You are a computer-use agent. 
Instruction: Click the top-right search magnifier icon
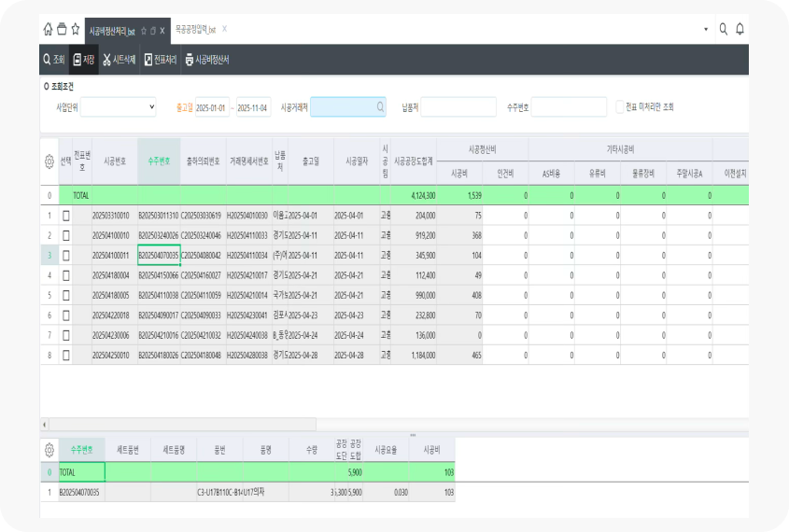click(723, 29)
